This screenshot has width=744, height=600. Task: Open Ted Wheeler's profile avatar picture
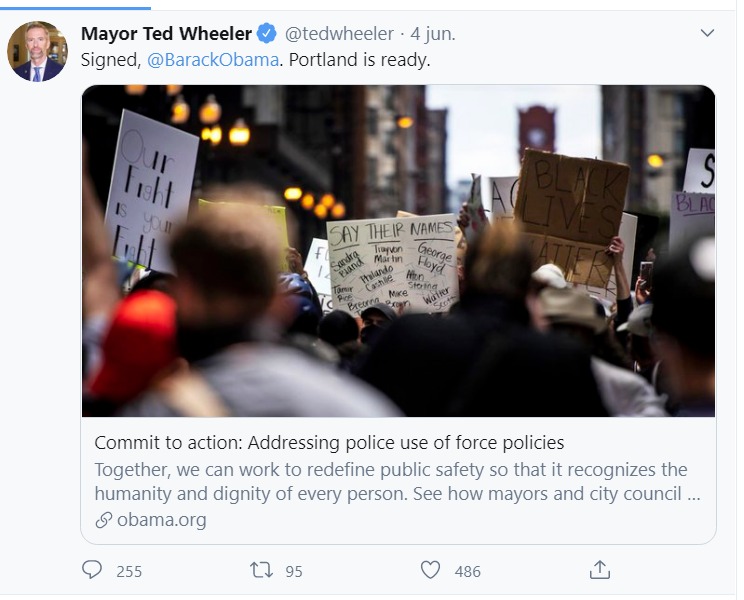click(x=37, y=51)
